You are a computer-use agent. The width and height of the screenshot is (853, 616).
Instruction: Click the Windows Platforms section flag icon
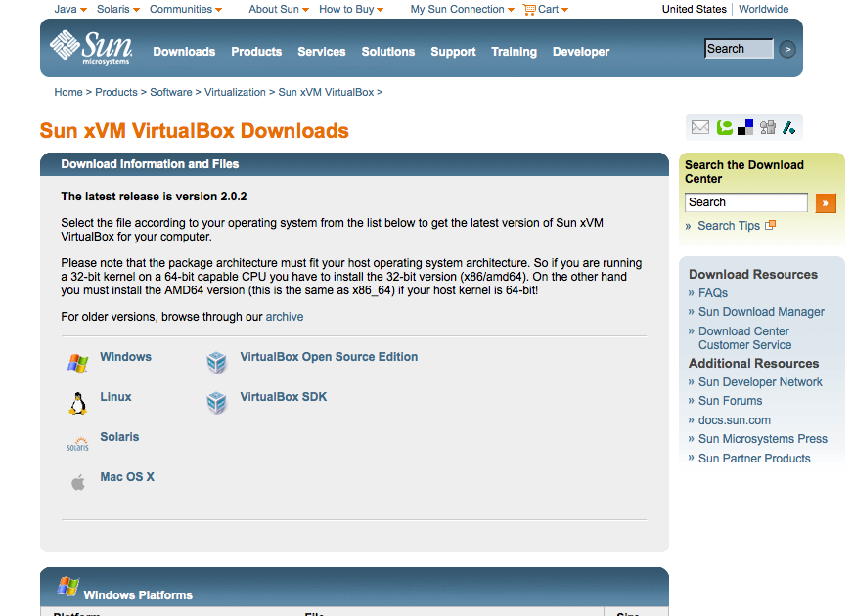[68, 587]
